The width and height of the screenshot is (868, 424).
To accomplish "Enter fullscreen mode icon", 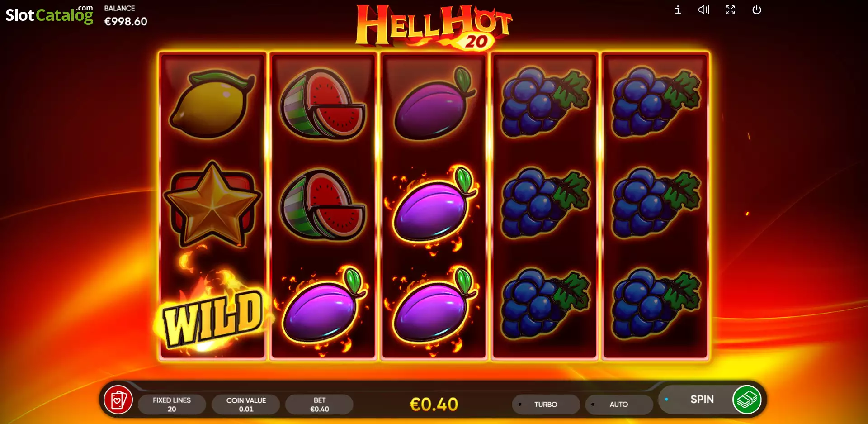I will (x=730, y=10).
